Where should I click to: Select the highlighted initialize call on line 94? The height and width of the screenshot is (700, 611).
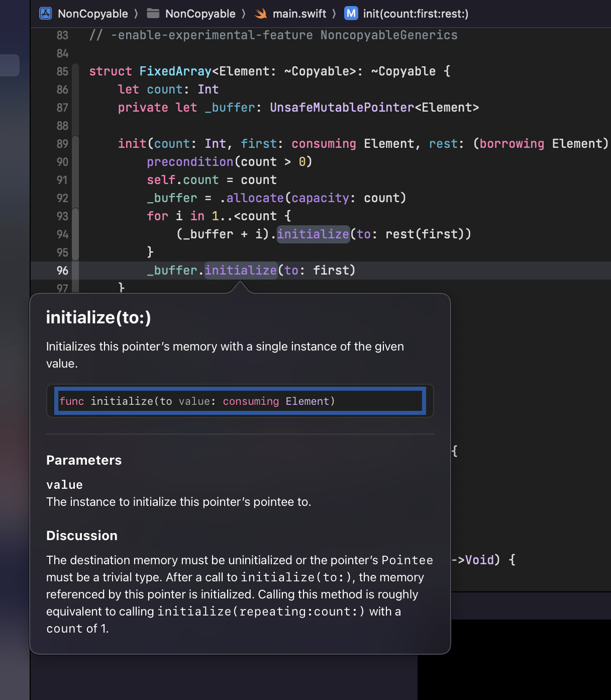[313, 234]
